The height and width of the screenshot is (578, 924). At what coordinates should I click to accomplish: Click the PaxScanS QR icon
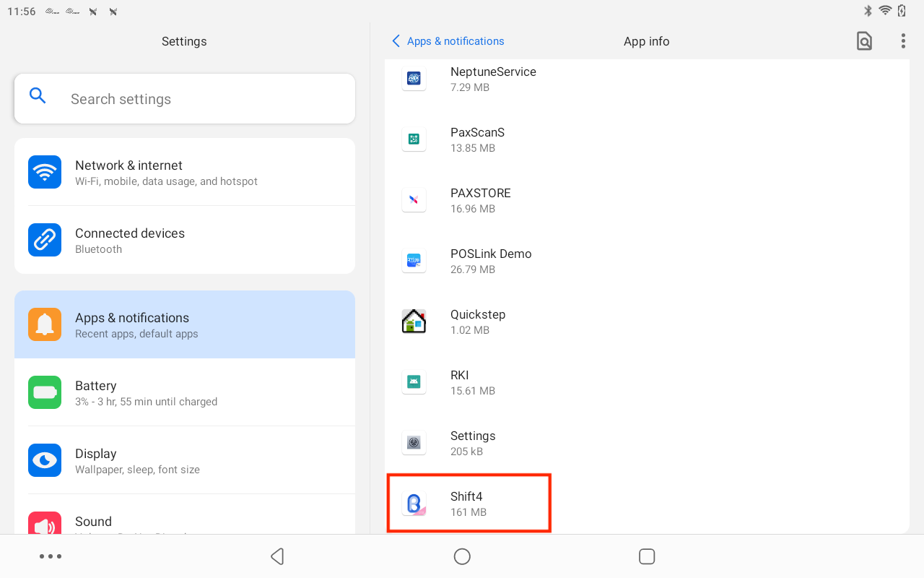414,139
